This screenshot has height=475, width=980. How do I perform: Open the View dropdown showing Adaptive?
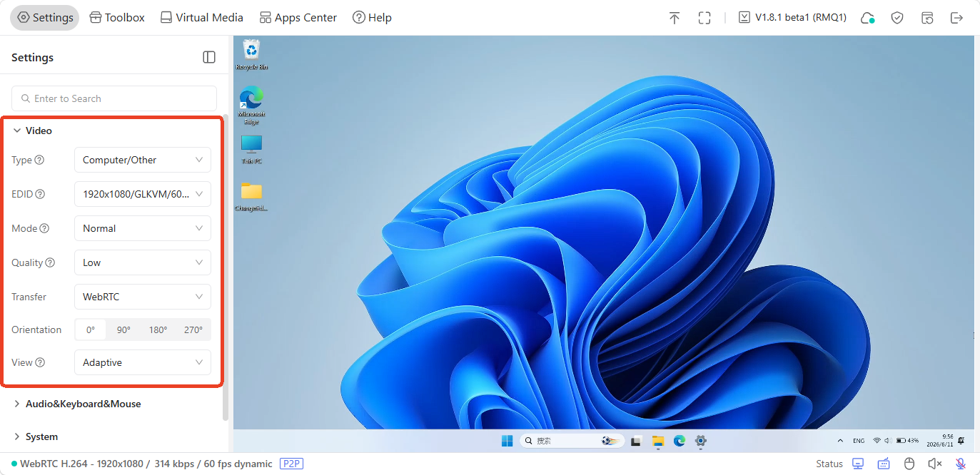pyautogui.click(x=143, y=362)
